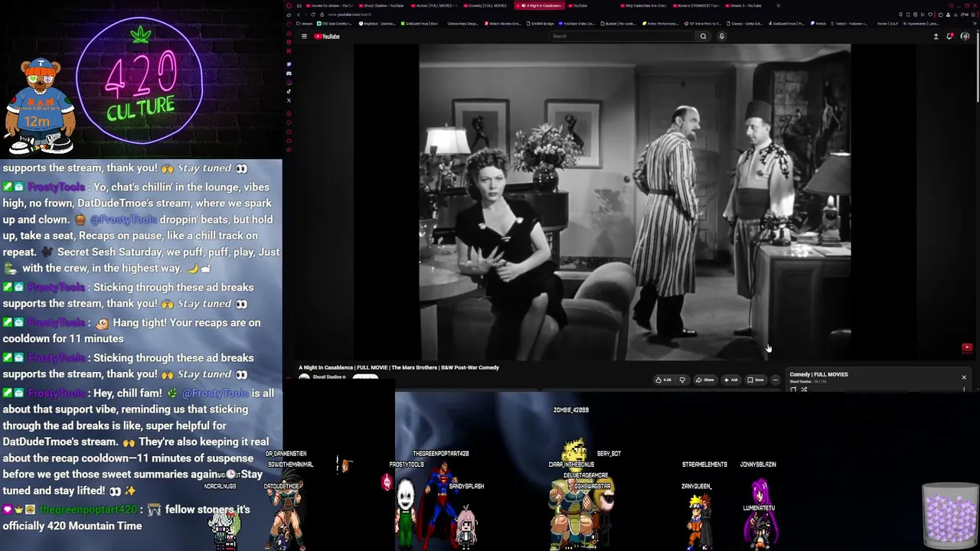Like the A Night in Casablanca video
The image size is (980, 551).
tap(663, 380)
